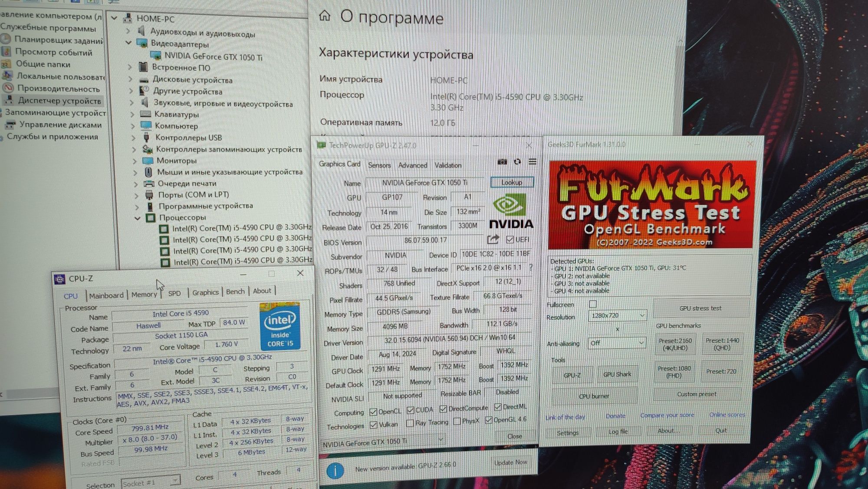
Task: Click the Task Scheduler icon in sidebar
Action: tap(6, 39)
